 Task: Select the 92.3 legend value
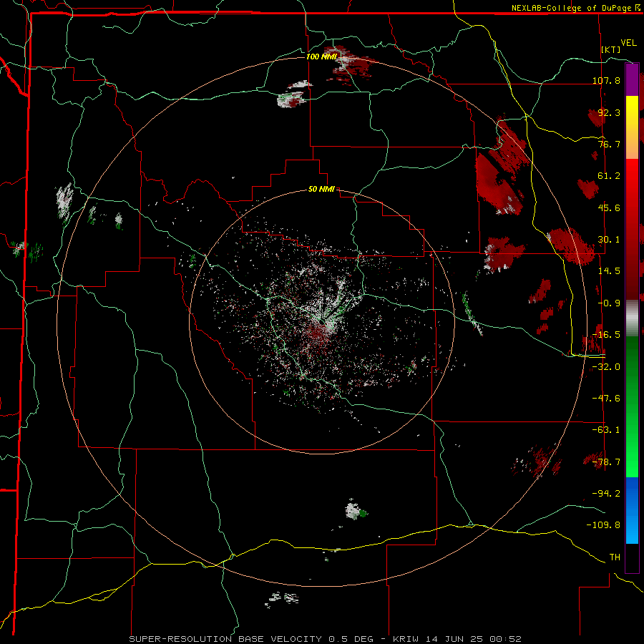(x=609, y=112)
